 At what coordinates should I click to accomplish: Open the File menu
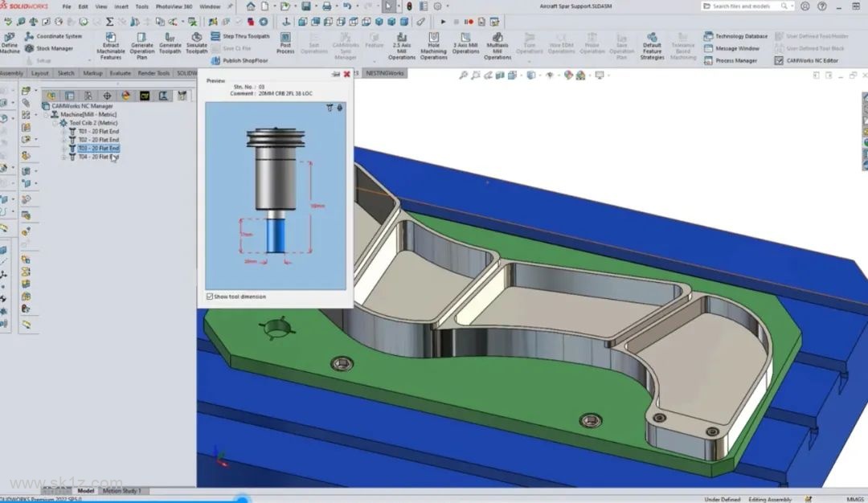(x=67, y=6)
